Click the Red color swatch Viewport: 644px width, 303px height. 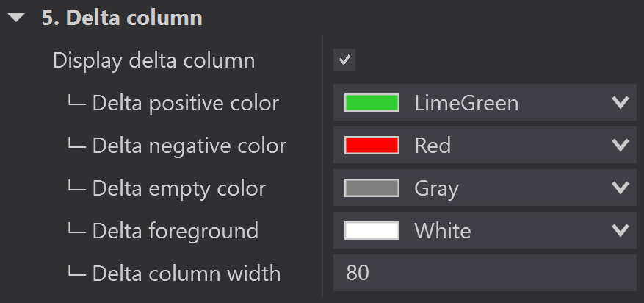tap(372, 146)
